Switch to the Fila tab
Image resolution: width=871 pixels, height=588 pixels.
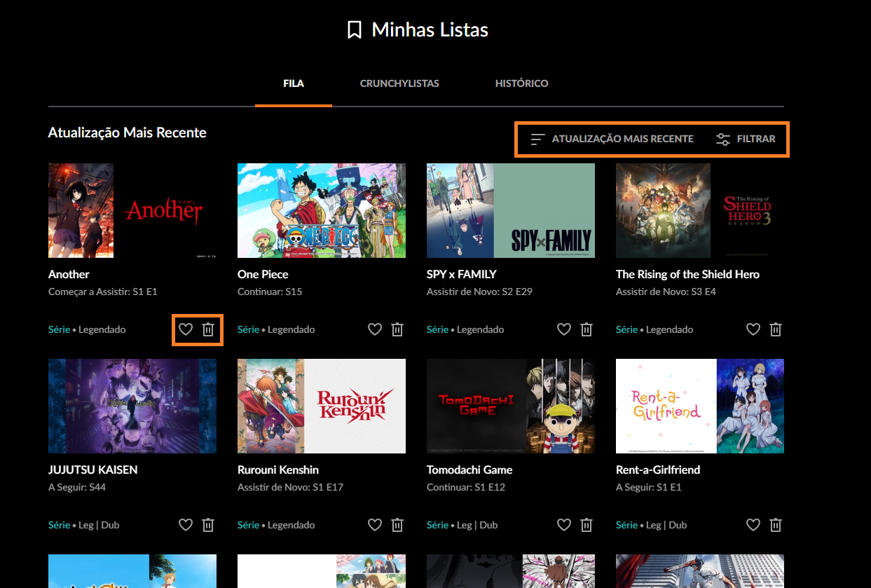[294, 83]
